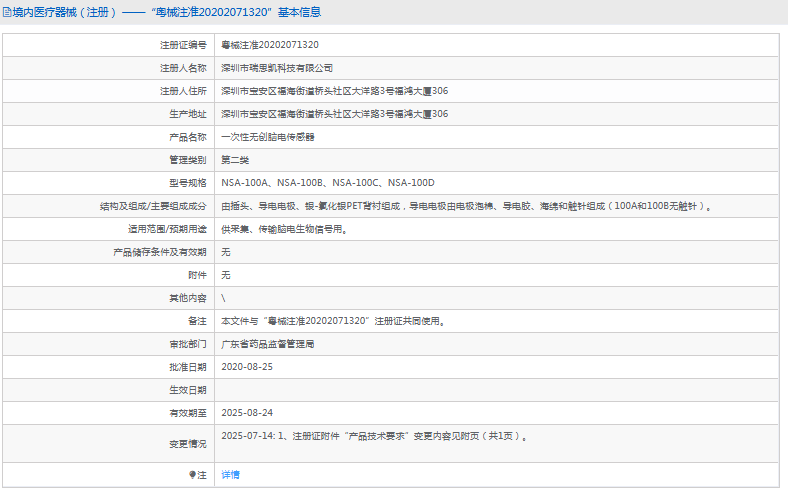Select company name 深圳市瑞思凯科技有限公司
This screenshot has height=495, width=788.
pyautogui.click(x=277, y=68)
